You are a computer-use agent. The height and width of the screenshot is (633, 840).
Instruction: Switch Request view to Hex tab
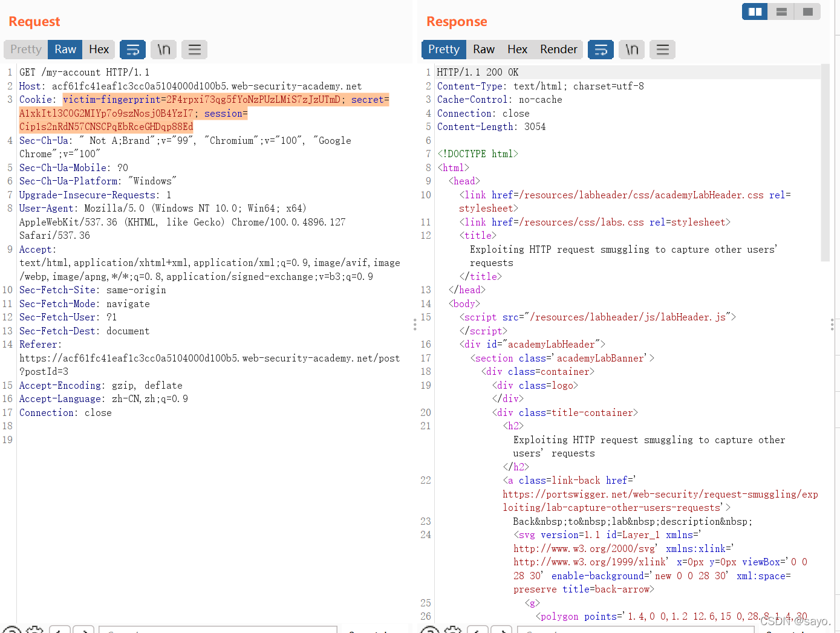click(99, 50)
